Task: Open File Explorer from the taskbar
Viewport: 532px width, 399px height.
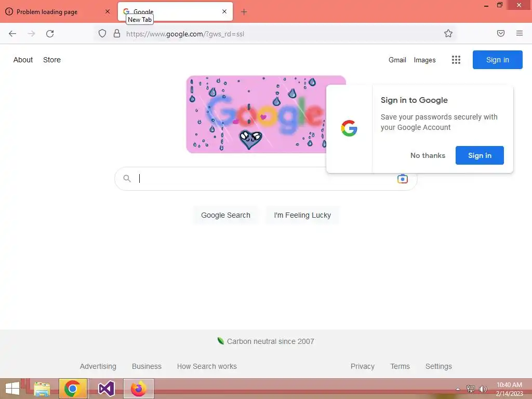Action: click(42, 389)
